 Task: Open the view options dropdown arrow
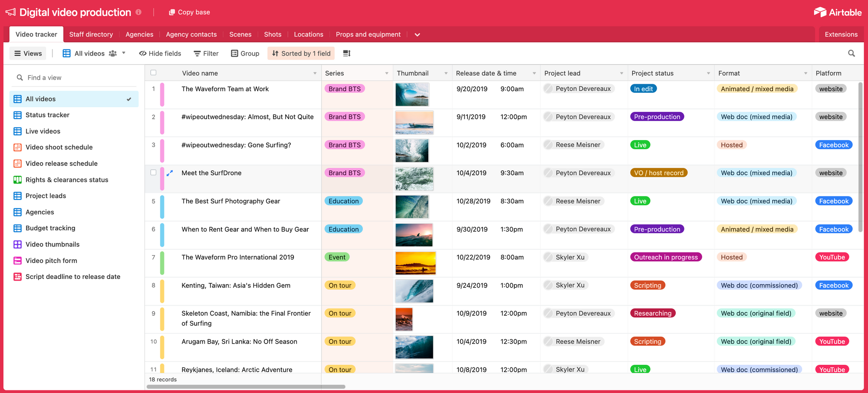[124, 53]
